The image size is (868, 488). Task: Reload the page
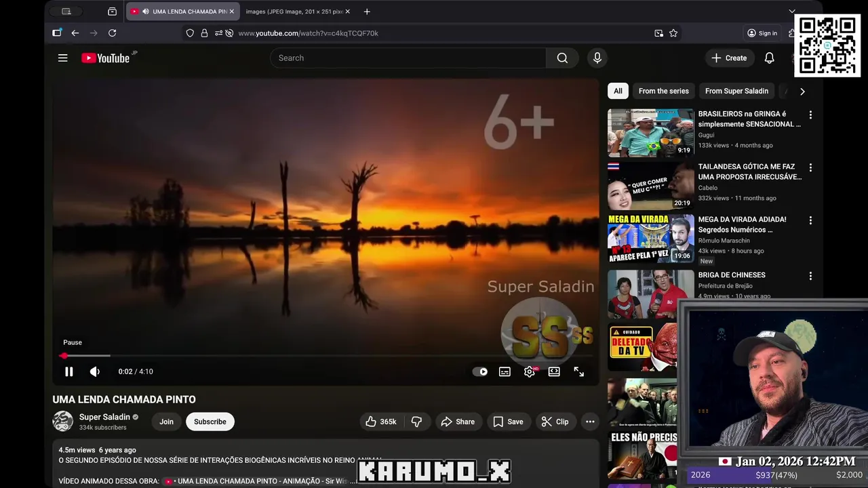[113, 33]
